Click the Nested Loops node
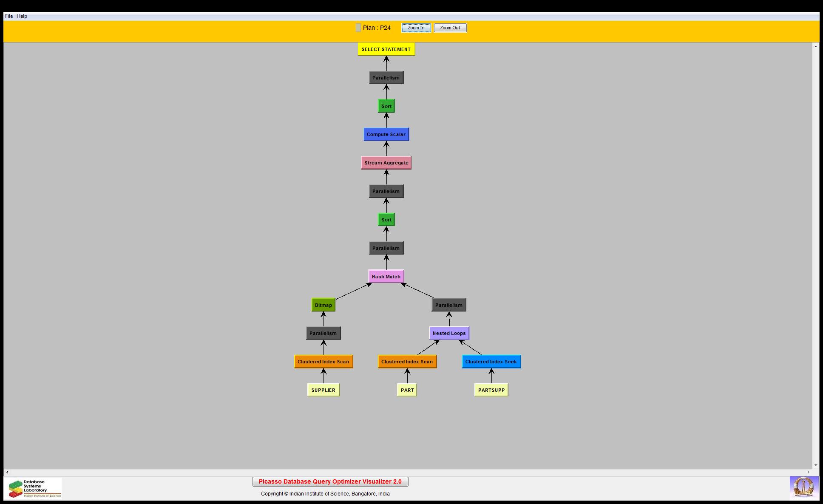The width and height of the screenshot is (823, 504). coord(449,333)
